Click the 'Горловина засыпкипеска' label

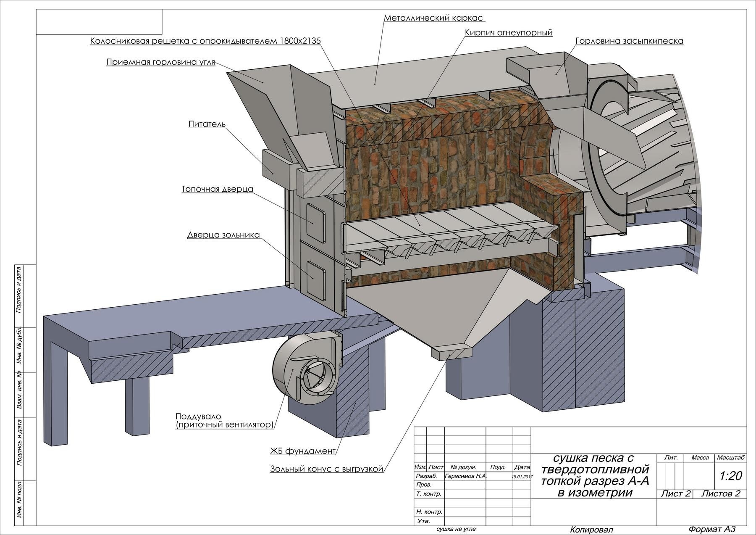point(629,41)
